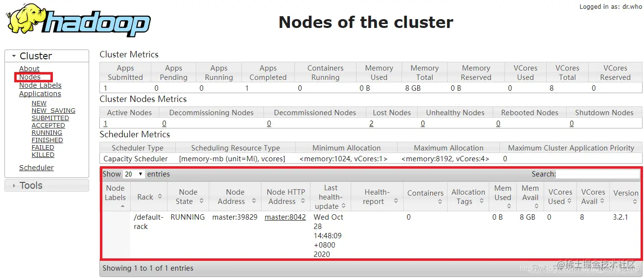Sort by Rack column arrows
Screen dimensions: 644x278
click(160, 197)
